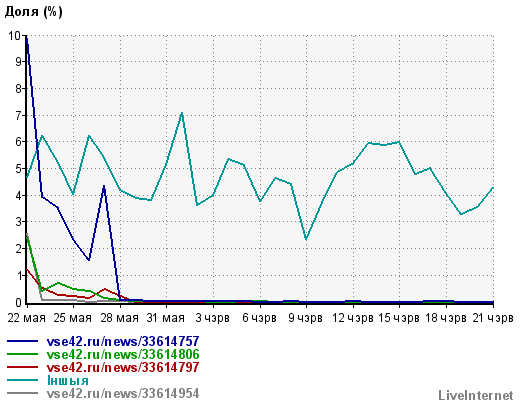Click the blue line spike near 28 мая
This screenshot has width=520, height=405.
pos(104,186)
